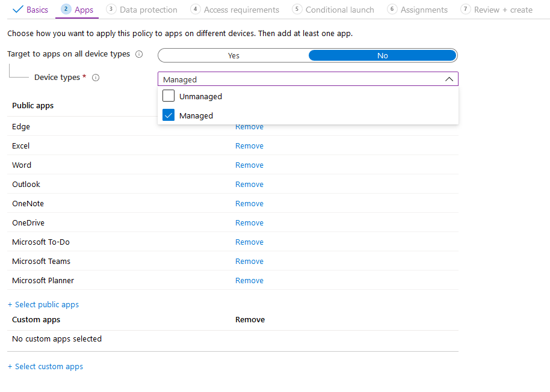Check the Unmanaged checkbox
550x392 pixels.
[168, 96]
